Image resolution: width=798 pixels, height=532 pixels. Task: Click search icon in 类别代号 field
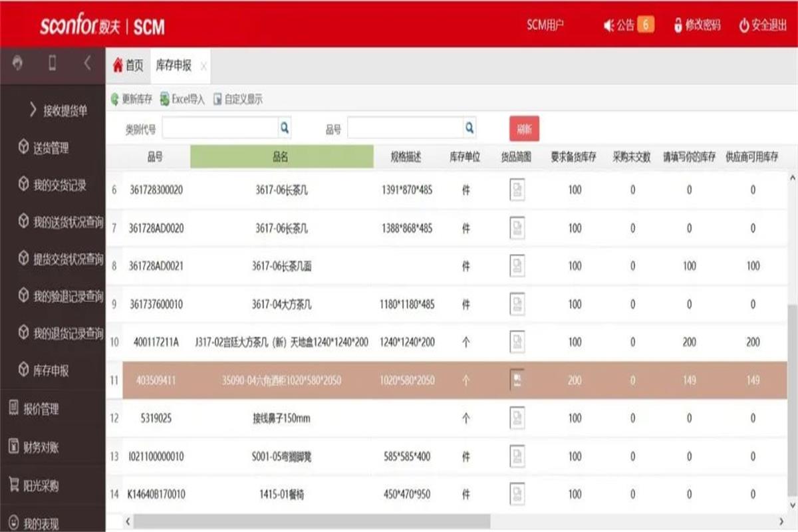[x=284, y=128]
